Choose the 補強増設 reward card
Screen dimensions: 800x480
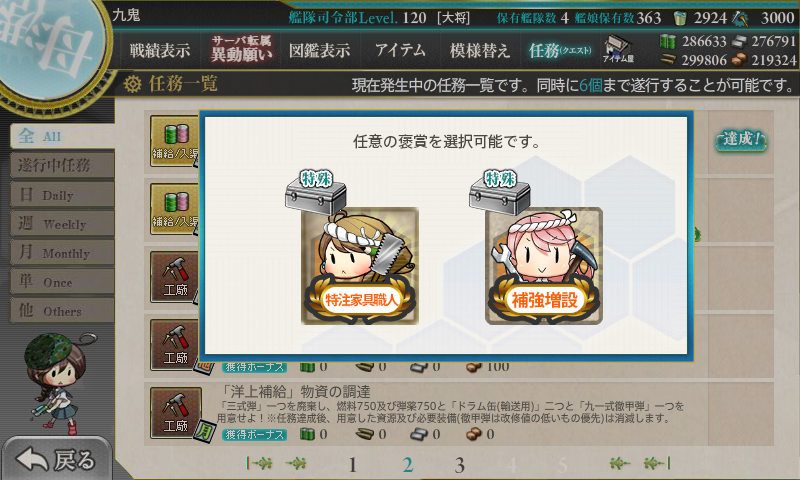pos(544,265)
